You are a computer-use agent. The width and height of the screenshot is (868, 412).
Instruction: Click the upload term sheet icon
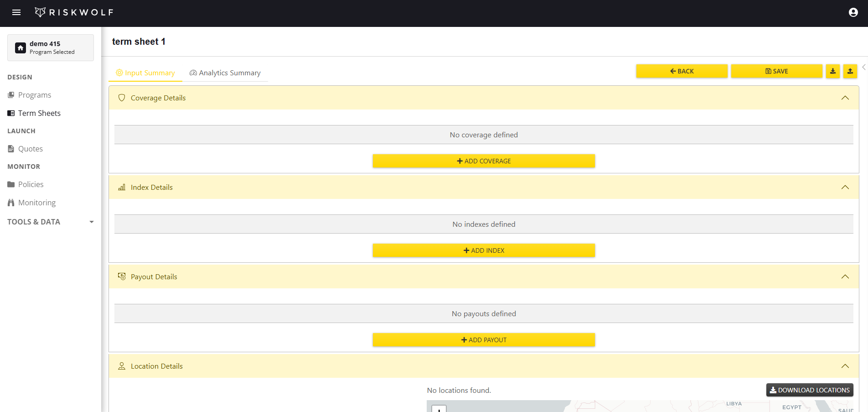tap(850, 71)
